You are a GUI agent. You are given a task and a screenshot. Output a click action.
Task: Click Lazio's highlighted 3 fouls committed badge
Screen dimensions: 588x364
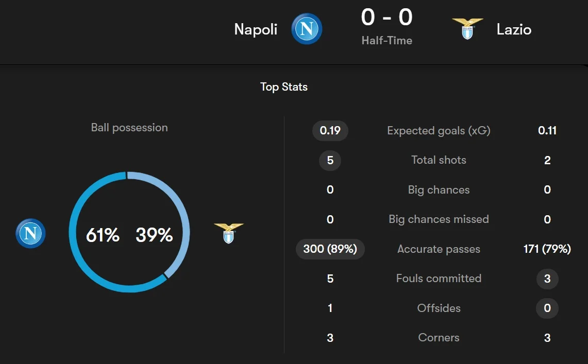[x=547, y=279]
